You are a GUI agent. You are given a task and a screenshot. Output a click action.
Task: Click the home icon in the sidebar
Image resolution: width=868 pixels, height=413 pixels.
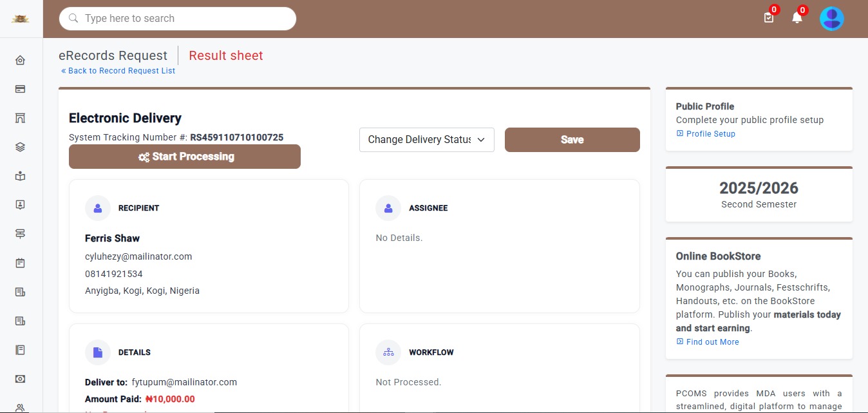(x=20, y=61)
